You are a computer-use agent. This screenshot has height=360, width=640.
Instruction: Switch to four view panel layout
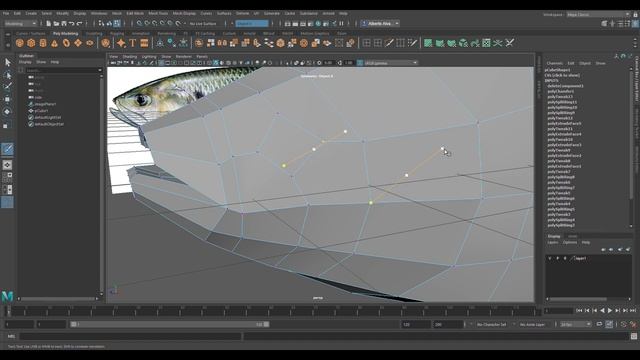pyautogui.click(x=7, y=177)
